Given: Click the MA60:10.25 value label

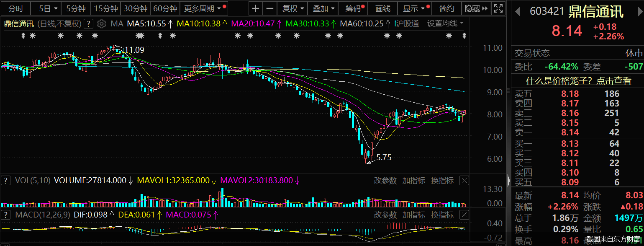Looking at the screenshot, I should [362, 23].
